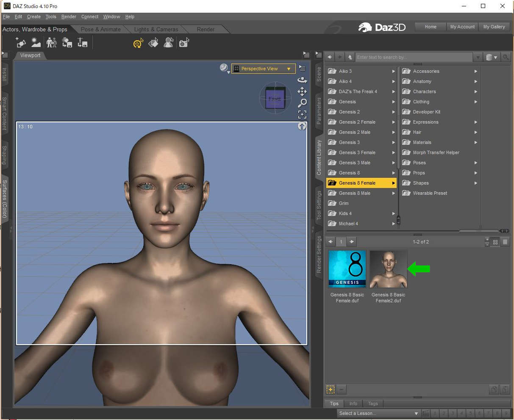Click the My Account button

[x=462, y=27]
